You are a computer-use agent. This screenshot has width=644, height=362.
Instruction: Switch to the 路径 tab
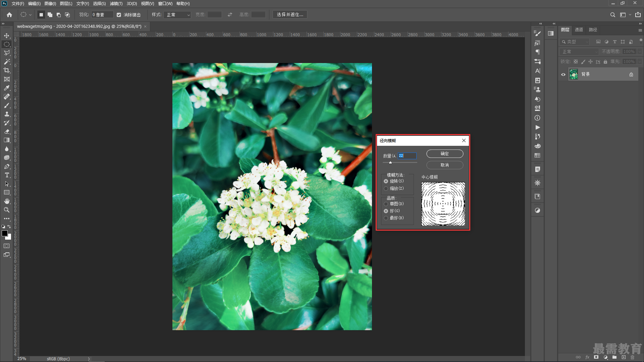(x=593, y=30)
